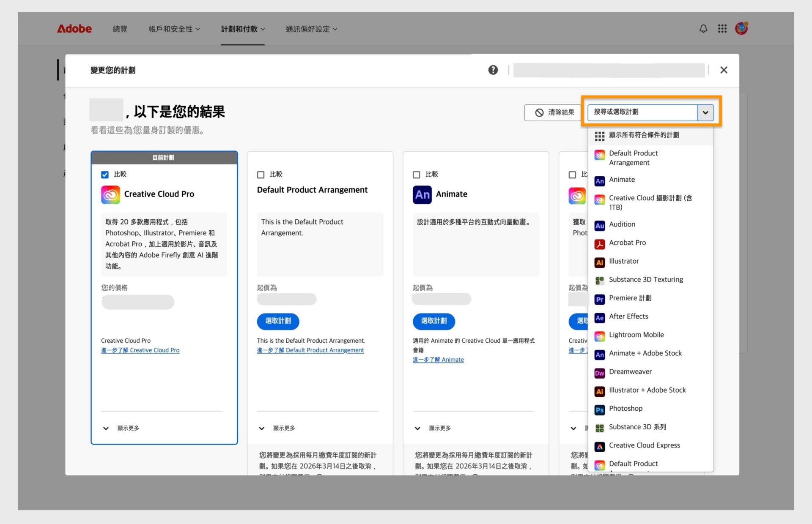Screen dimensions: 812x524
Task: Open the 帳戶和安全性 menu
Action: click(x=174, y=29)
